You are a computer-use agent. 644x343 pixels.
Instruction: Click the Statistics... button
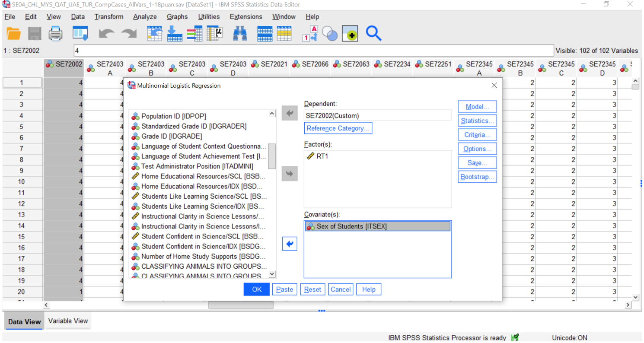pyautogui.click(x=477, y=121)
